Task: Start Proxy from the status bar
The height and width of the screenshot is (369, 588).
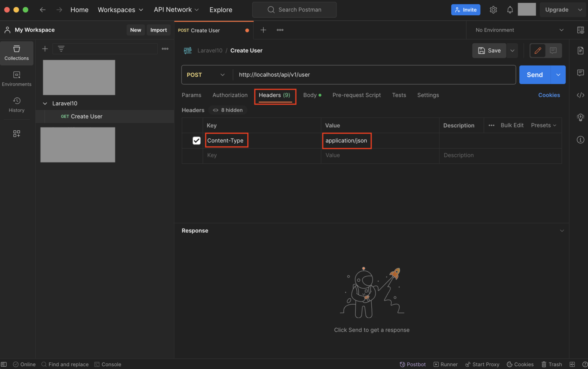Action: [x=482, y=364]
